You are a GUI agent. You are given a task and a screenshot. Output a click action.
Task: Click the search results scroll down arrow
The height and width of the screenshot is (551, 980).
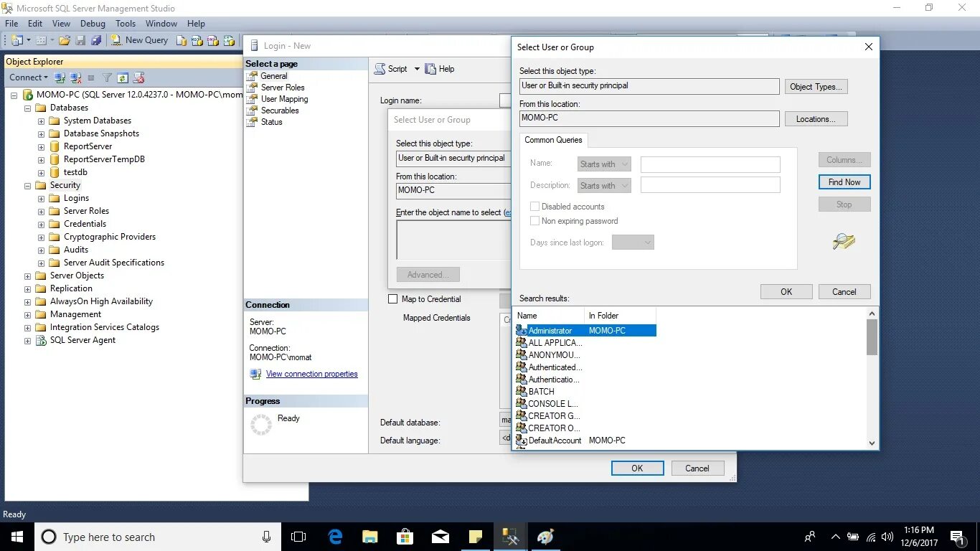point(872,443)
